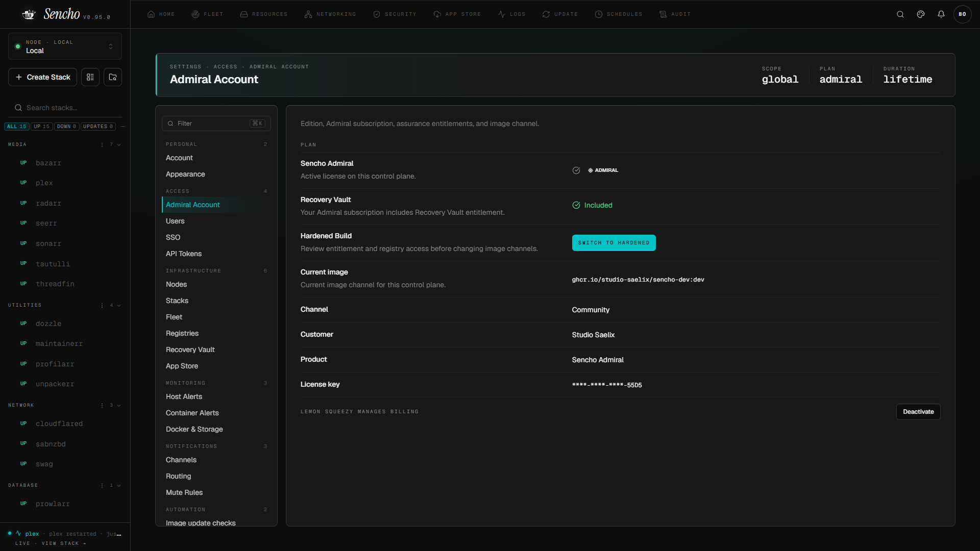The width and height of the screenshot is (980, 551).
Task: Click the ADMIRAL license badge
Action: [x=603, y=170]
